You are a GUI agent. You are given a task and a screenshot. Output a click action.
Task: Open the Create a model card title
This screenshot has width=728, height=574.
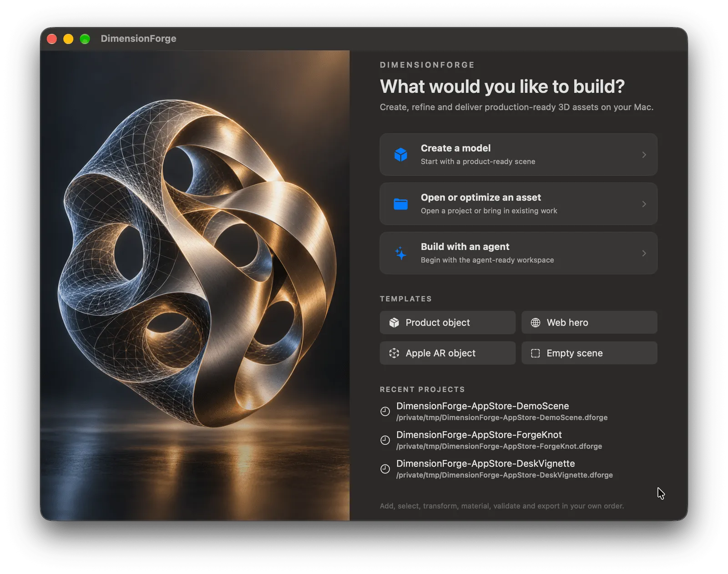pyautogui.click(x=455, y=148)
